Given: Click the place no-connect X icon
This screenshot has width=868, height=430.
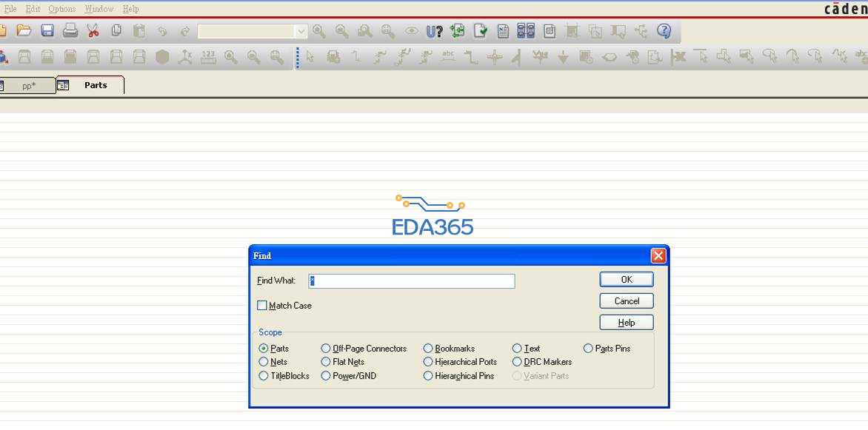Looking at the screenshot, I should click(678, 56).
